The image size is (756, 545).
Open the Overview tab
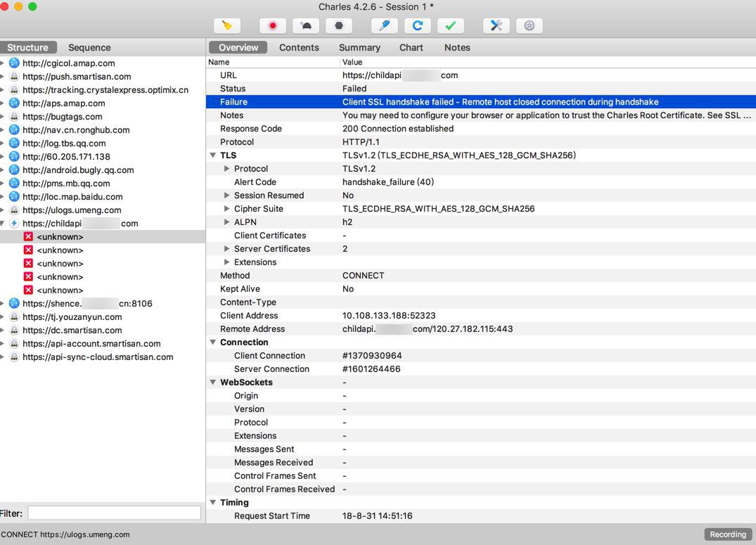point(238,47)
